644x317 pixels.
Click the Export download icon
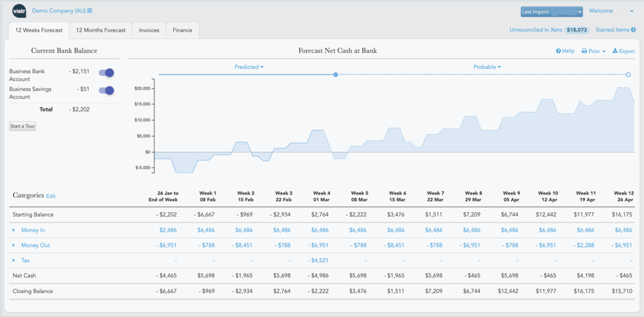tap(614, 51)
